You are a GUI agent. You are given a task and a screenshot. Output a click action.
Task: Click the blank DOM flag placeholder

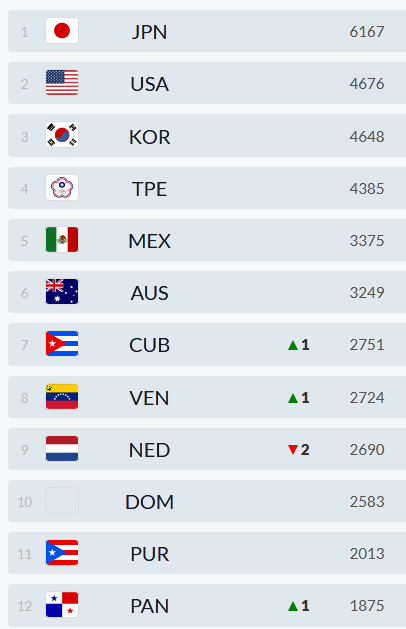[x=62, y=501]
